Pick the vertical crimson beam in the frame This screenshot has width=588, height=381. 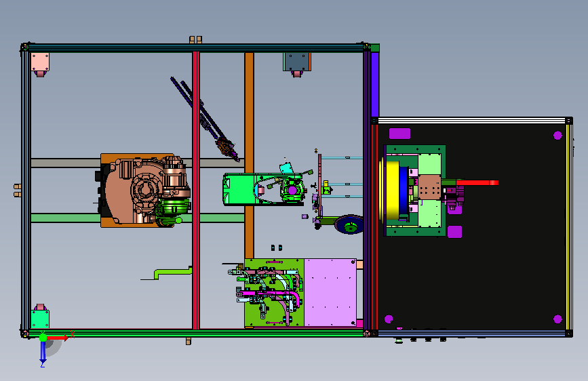196,190
